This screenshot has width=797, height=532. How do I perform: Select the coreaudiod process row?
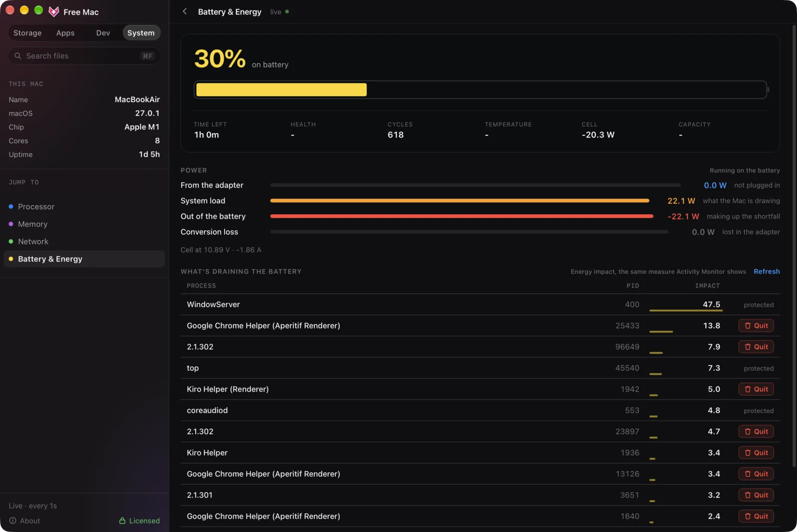click(480, 410)
